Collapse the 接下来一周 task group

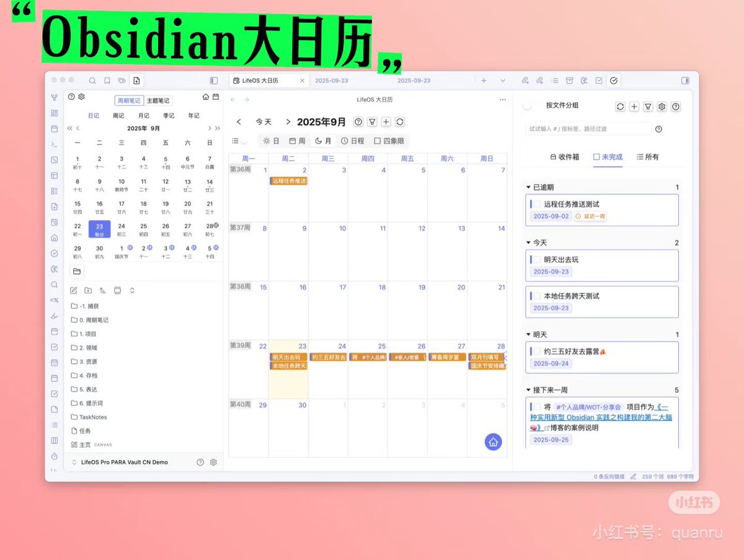528,390
